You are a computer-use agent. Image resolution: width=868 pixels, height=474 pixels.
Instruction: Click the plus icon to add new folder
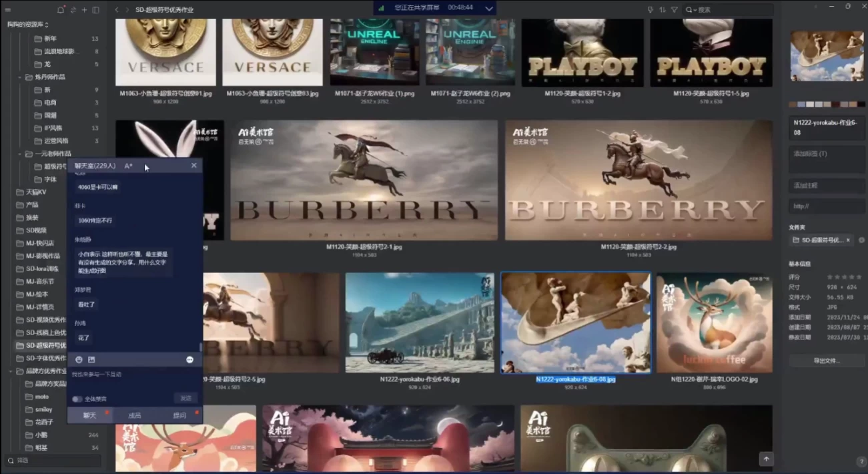coord(84,10)
